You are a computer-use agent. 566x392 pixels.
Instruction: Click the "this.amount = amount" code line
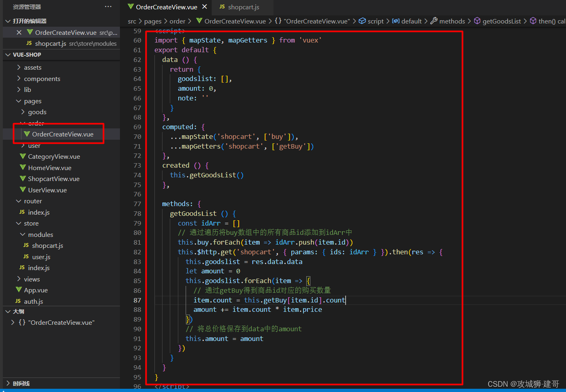pos(224,339)
